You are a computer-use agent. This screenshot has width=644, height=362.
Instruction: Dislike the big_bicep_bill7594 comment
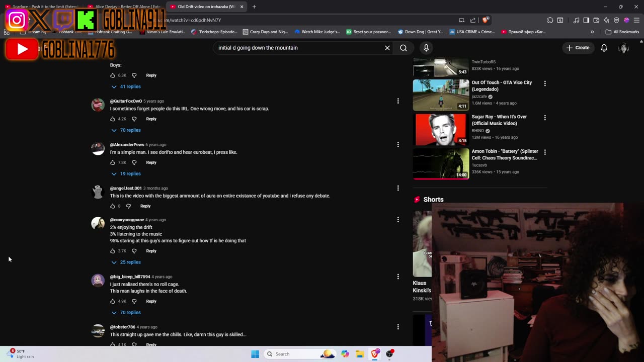tap(134, 301)
